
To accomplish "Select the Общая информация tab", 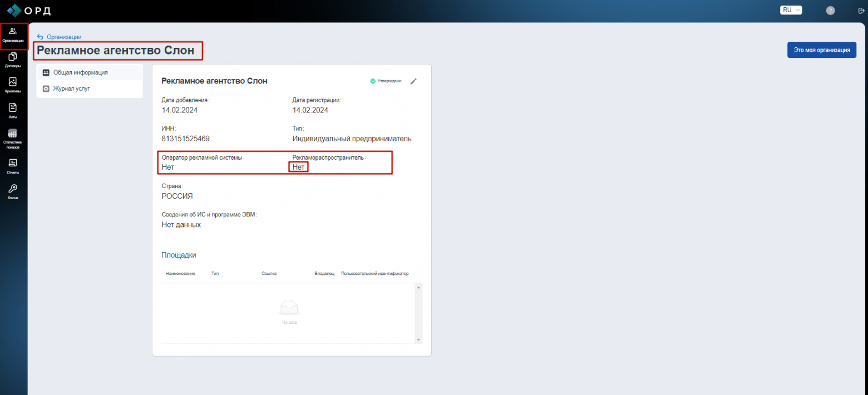I will [90, 72].
